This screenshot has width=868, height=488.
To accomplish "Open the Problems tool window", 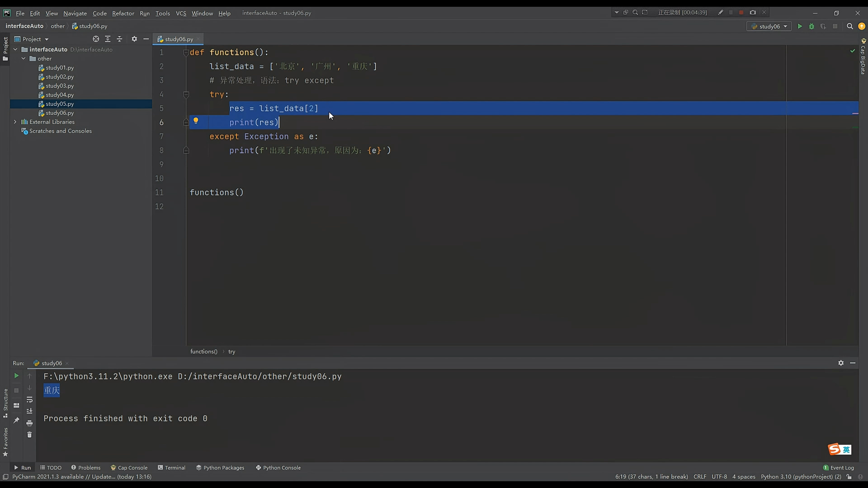I will point(86,468).
